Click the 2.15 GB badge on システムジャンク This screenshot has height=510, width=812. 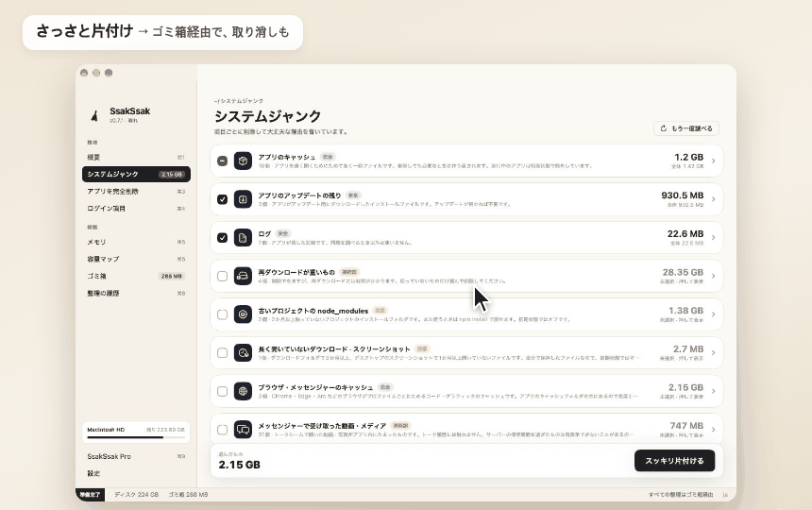[x=172, y=174]
